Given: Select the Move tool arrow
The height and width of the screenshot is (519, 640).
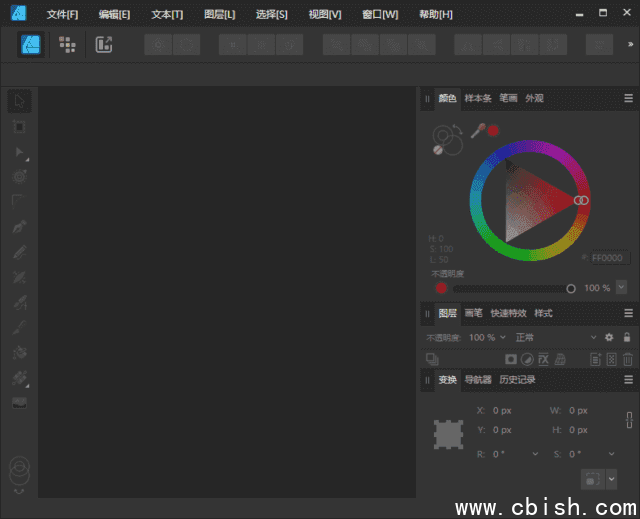Looking at the screenshot, I should pos(19,101).
